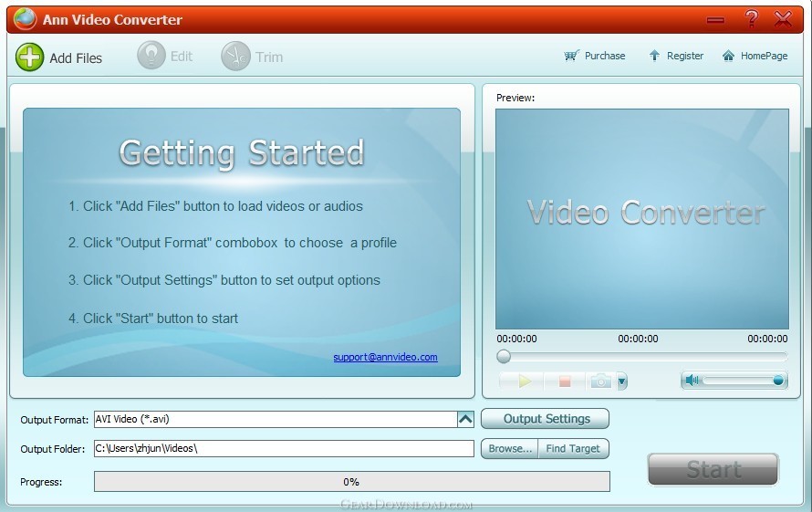Stop the preview playback
Screen dimensions: 812x512
click(x=565, y=381)
